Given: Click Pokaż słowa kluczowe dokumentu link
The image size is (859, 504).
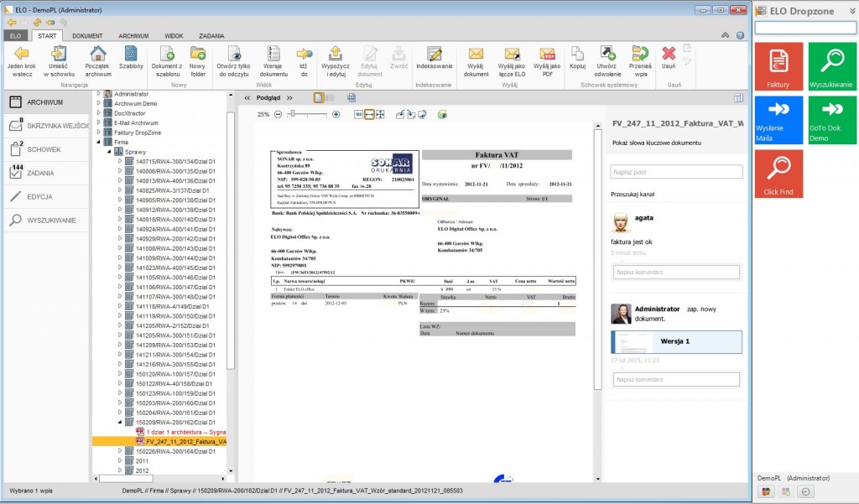Looking at the screenshot, I should 656,143.
